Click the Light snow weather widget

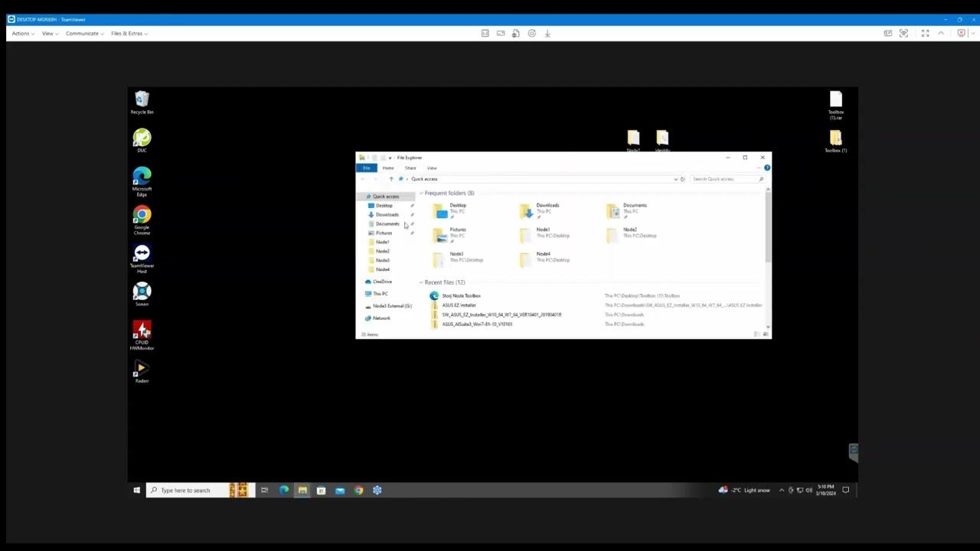click(744, 491)
